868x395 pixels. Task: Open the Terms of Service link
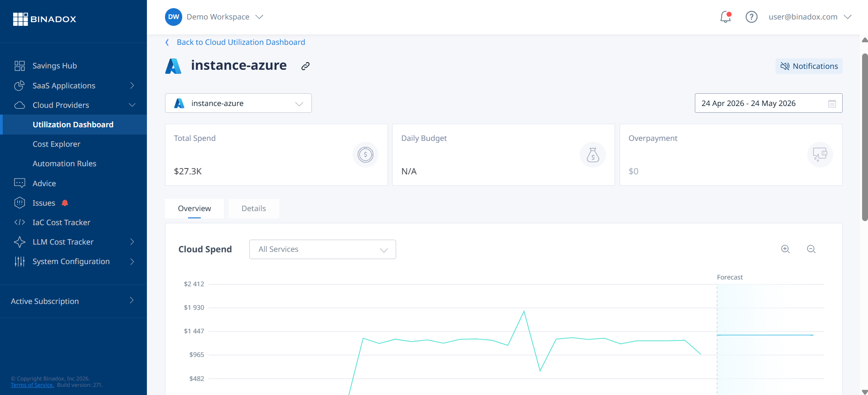pyautogui.click(x=32, y=385)
